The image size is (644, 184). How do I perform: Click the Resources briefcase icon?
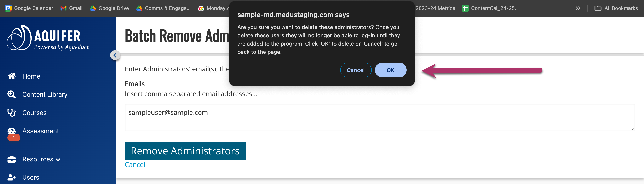(12, 159)
